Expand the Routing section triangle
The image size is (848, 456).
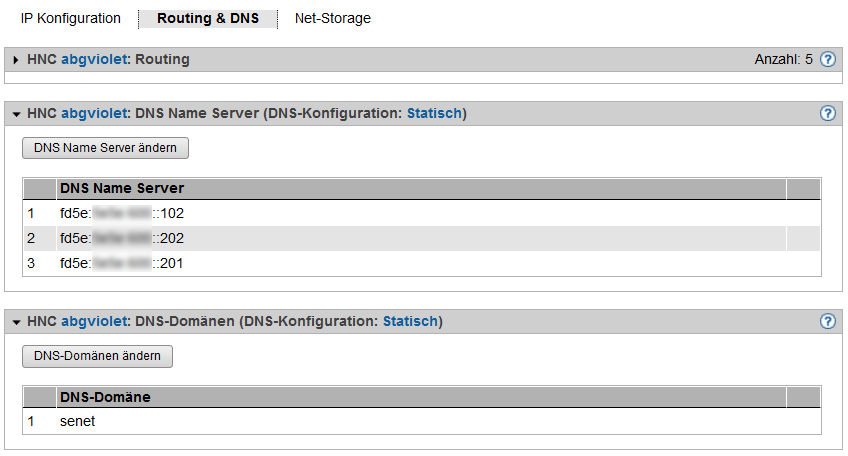[x=16, y=60]
